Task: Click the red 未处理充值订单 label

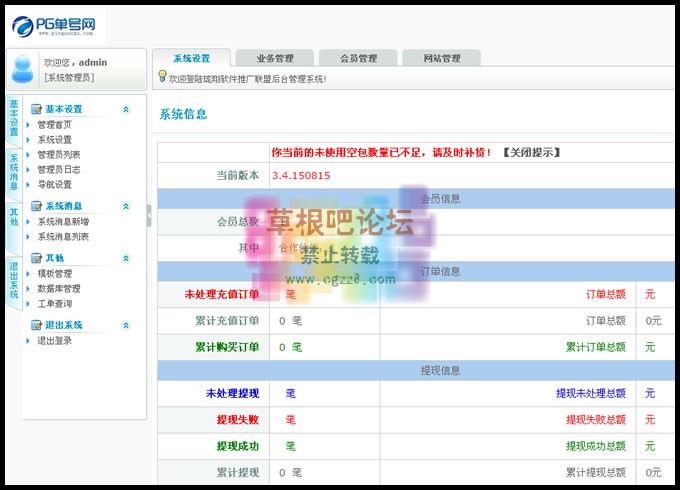Action: coord(222,294)
